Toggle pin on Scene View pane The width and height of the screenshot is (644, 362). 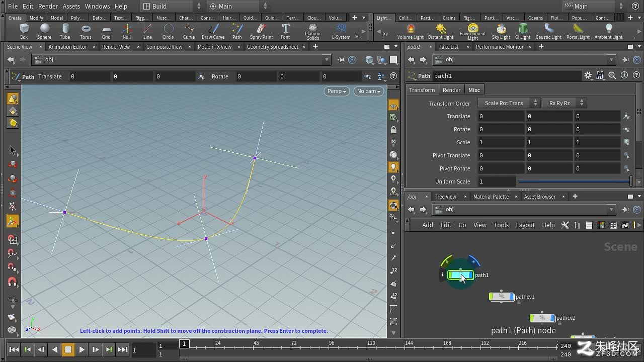(341, 60)
